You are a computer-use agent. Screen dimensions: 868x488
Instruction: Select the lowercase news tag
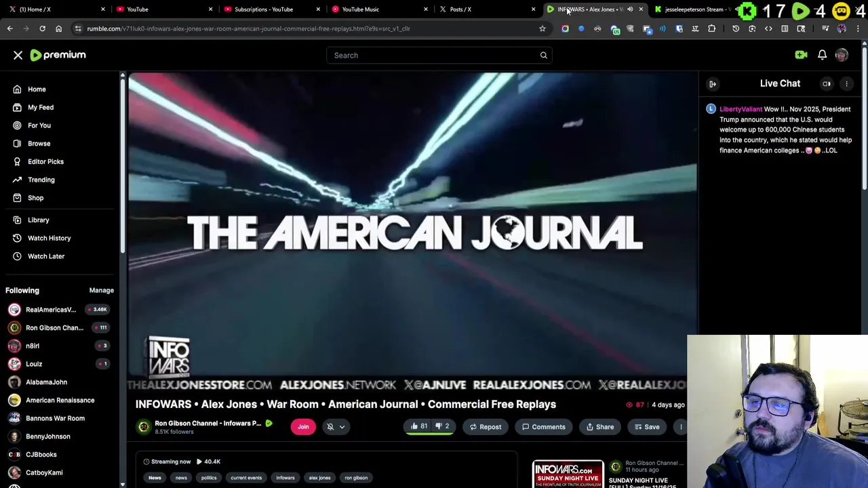(181, 478)
